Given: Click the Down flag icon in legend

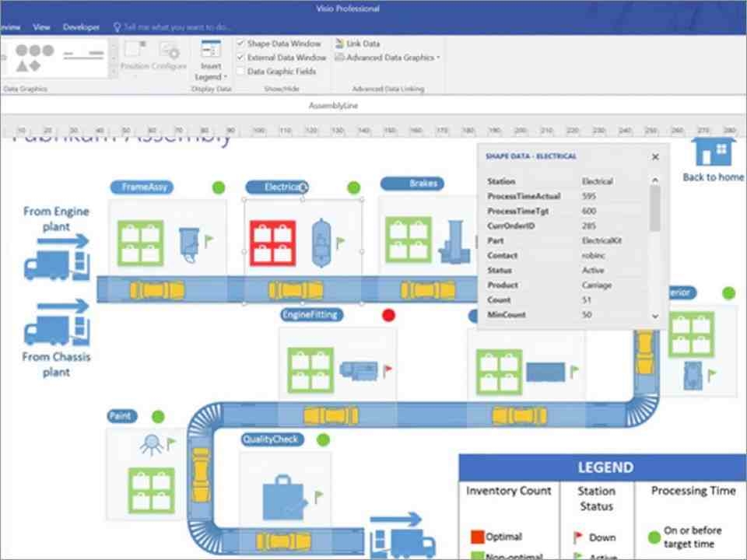Looking at the screenshot, I should point(577,537).
